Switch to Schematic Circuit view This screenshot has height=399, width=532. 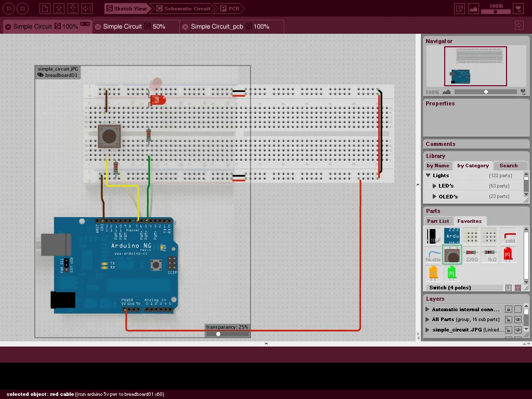tap(183, 8)
